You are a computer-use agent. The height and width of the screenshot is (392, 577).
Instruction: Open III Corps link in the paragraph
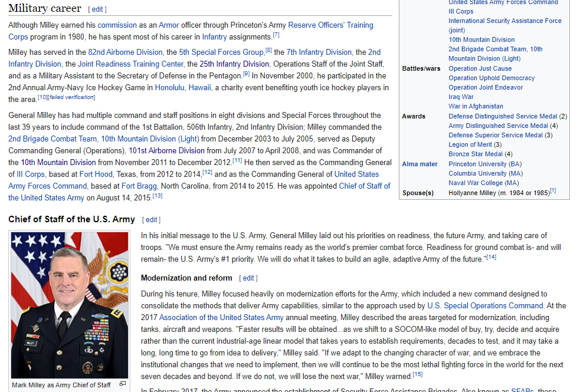point(31,174)
